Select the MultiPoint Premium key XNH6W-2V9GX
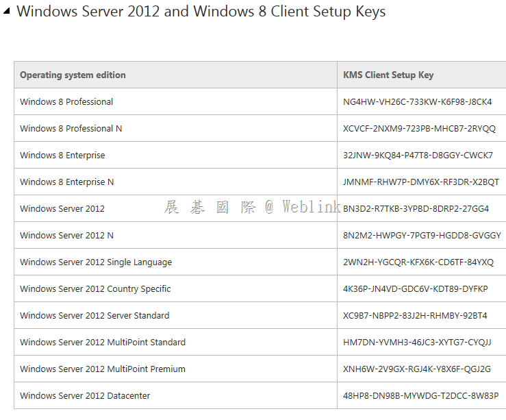This screenshot has height=420, width=506. [416, 369]
